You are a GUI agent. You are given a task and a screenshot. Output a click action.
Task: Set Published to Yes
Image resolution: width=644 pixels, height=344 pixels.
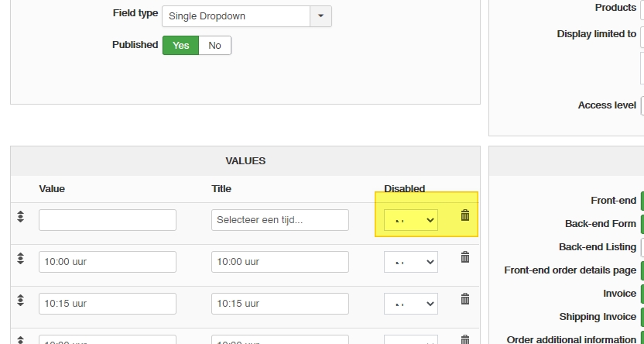coord(180,45)
